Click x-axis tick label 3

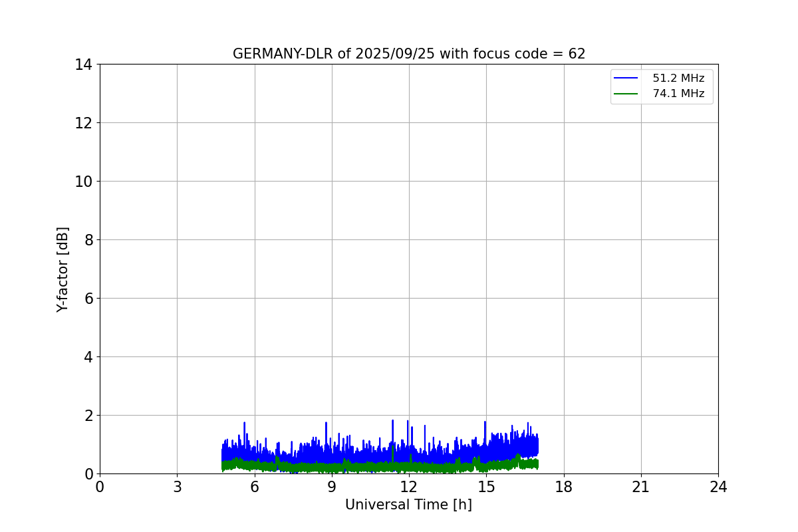pos(177,487)
